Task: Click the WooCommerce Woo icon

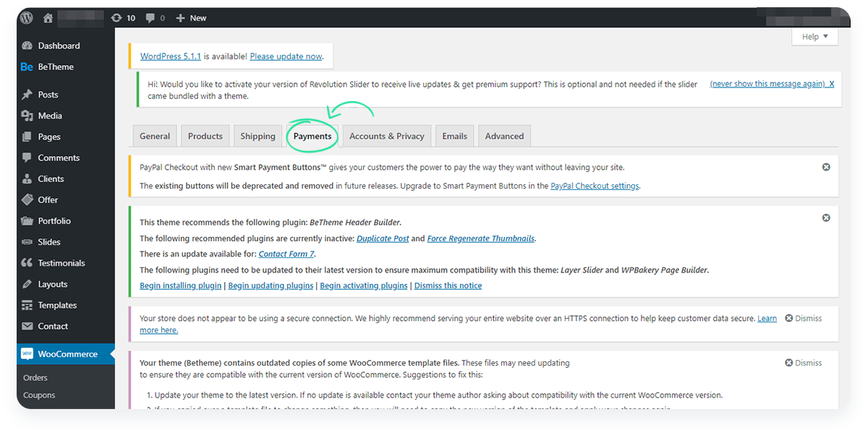Action: 27,354
